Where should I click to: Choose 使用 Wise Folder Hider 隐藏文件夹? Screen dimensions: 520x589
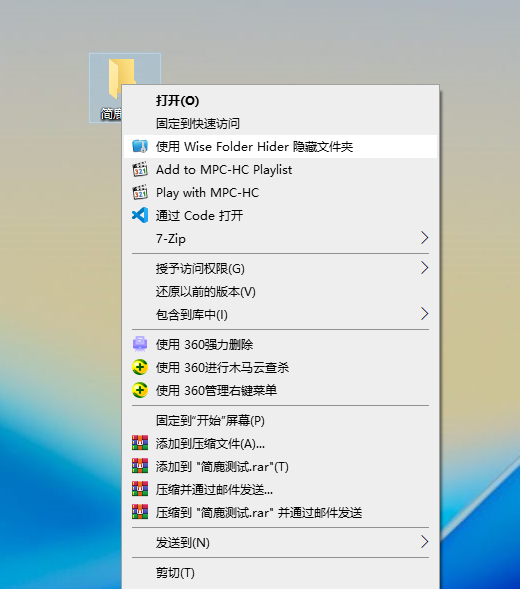click(281, 146)
